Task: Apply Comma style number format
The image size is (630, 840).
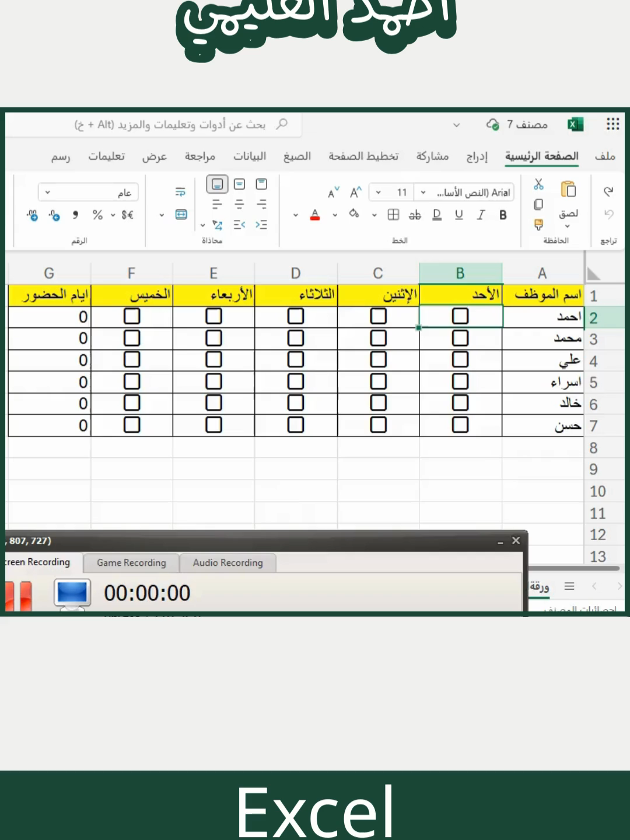Action: click(x=75, y=215)
